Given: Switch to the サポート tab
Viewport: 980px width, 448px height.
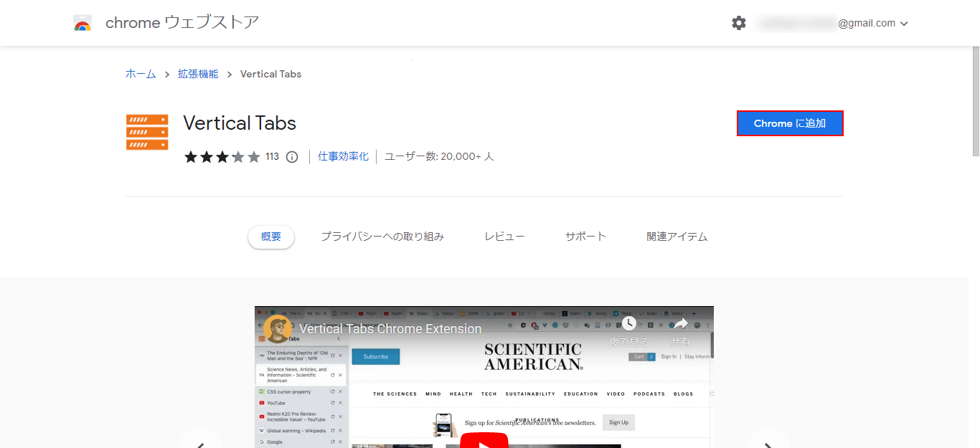Looking at the screenshot, I should 585,237.
